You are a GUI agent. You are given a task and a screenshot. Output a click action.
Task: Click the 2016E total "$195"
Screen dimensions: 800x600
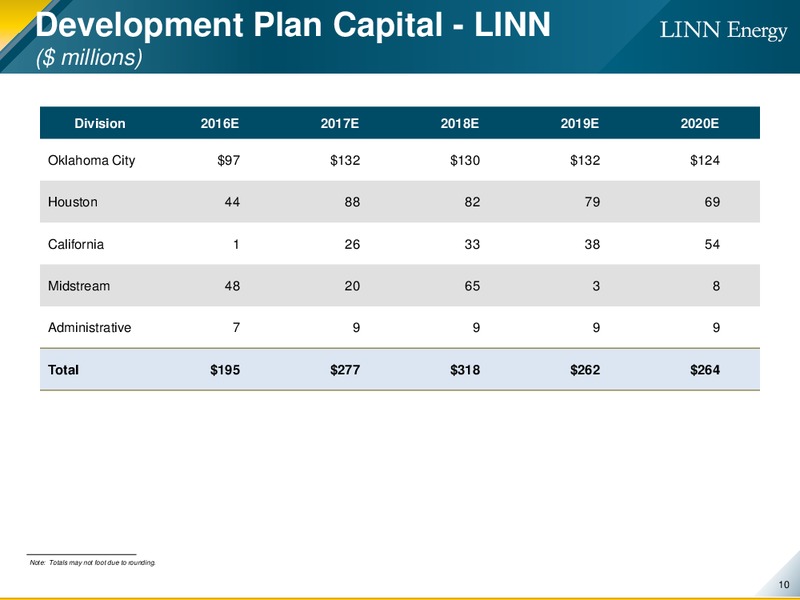[225, 370]
